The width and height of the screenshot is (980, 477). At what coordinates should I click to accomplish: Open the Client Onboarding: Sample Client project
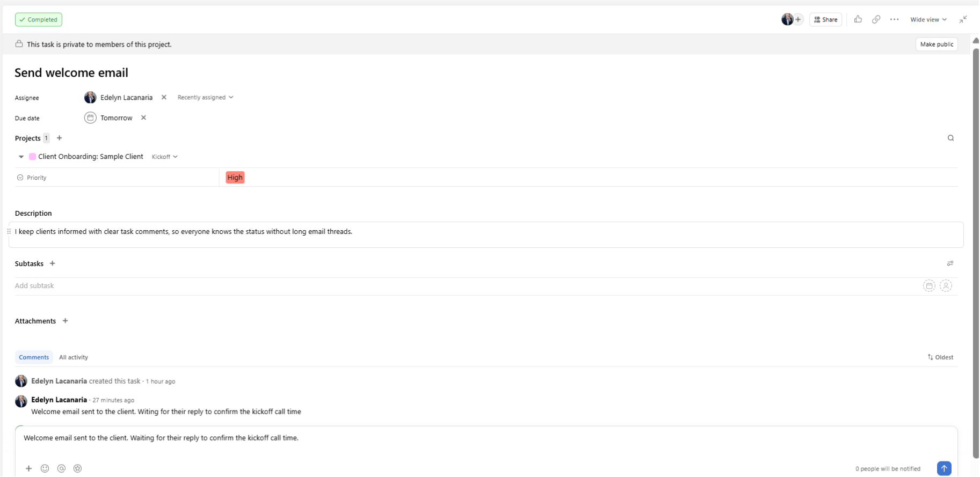click(91, 157)
